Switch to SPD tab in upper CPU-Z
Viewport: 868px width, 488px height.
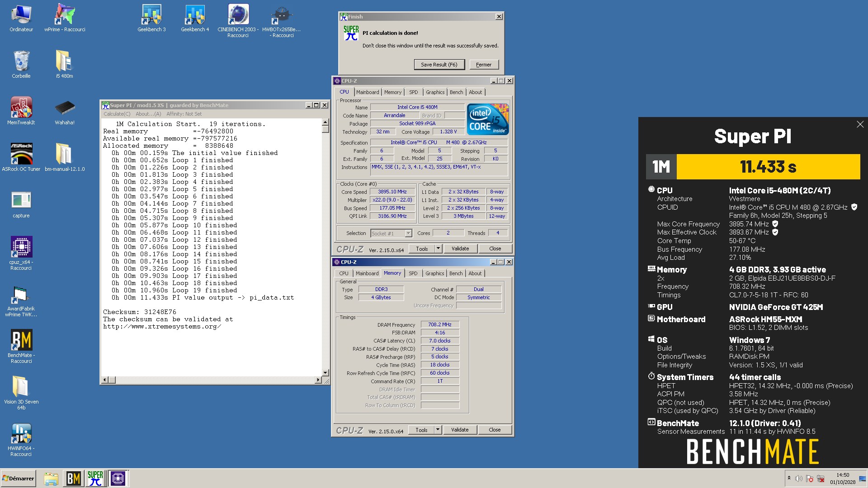(x=413, y=92)
